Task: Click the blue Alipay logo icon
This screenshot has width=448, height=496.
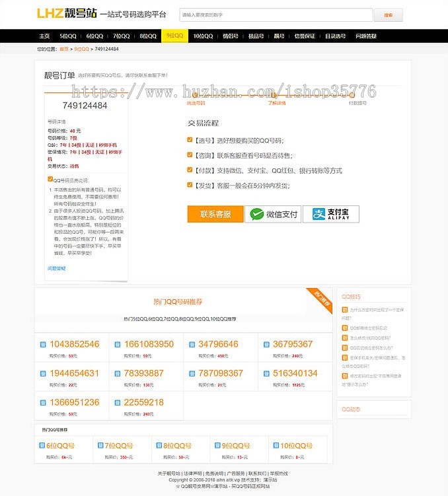Action: [318, 214]
